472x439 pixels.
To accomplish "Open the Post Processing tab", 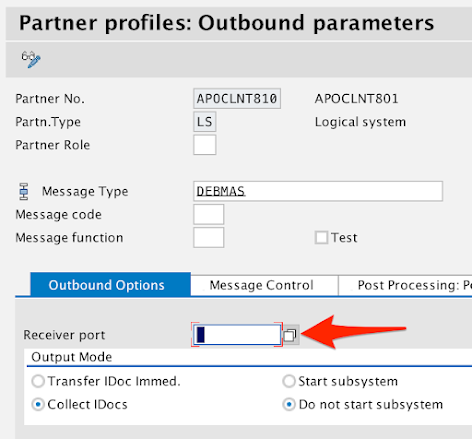I will (405, 285).
